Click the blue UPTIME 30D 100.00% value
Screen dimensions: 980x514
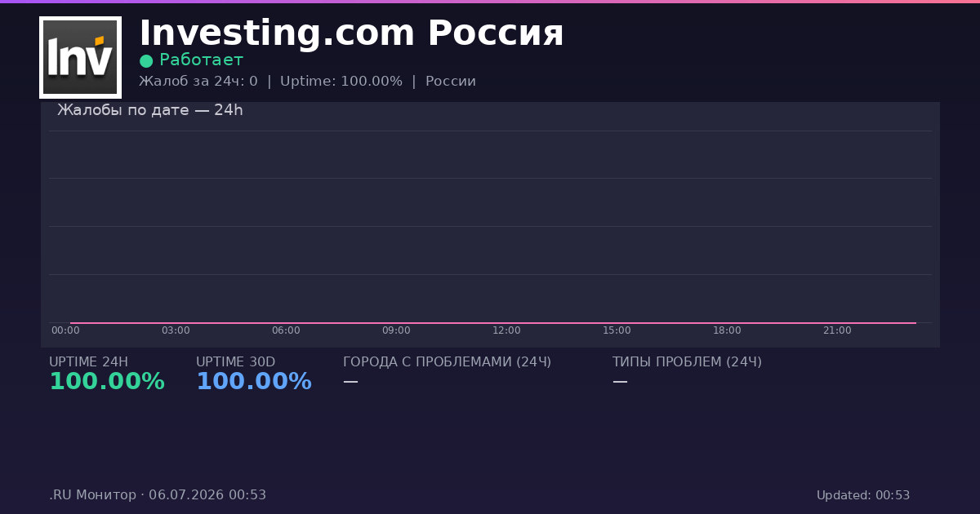coord(254,382)
